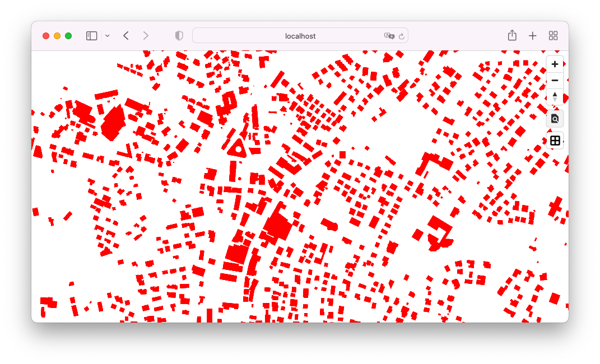Reset map pitch with the compass control

[555, 96]
